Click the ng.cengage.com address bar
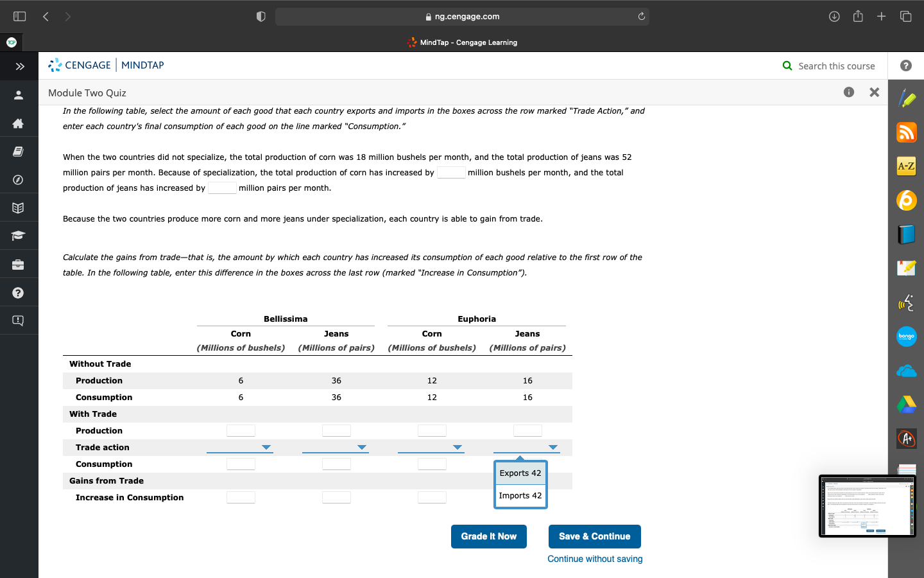The width and height of the screenshot is (924, 578). coord(462,17)
